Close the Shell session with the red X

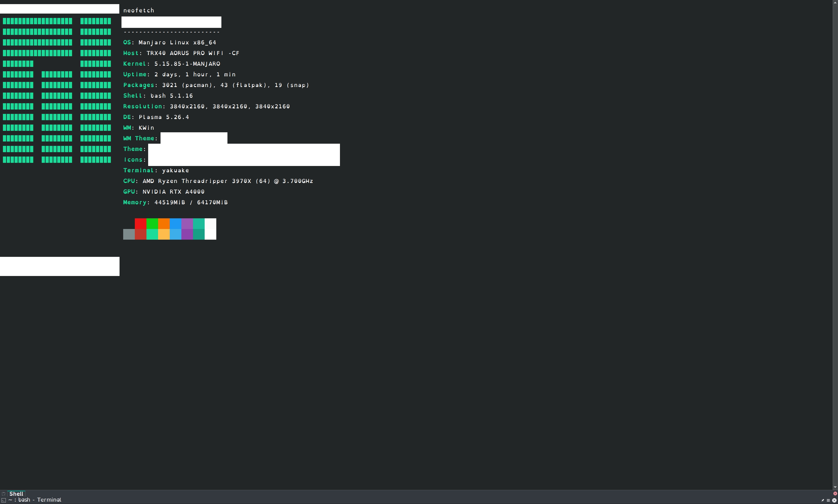(835, 494)
